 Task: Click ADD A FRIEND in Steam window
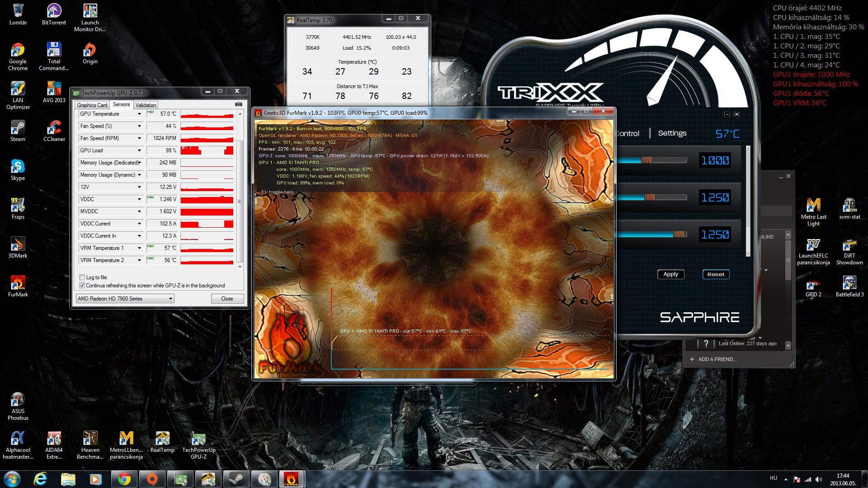tap(713, 359)
